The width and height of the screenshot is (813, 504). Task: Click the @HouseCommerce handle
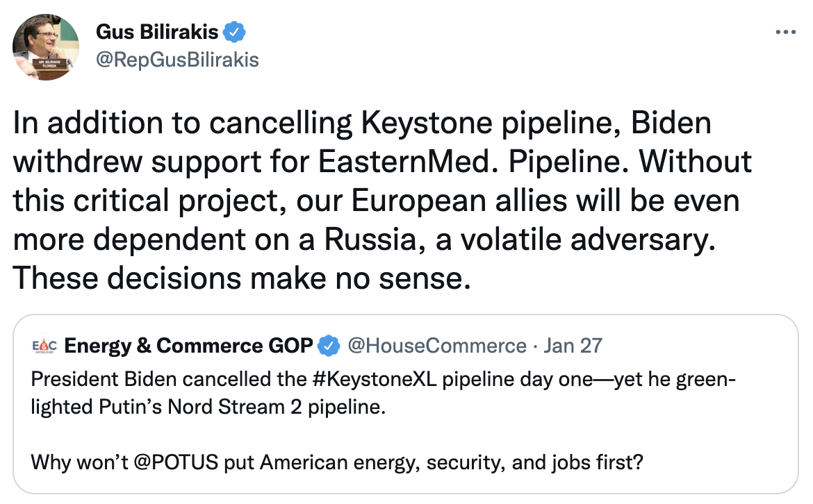[436, 345]
